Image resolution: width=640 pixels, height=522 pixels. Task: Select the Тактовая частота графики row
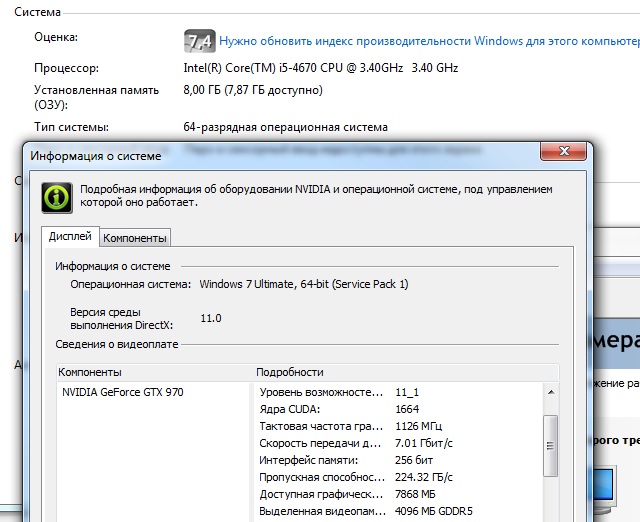[400, 426]
